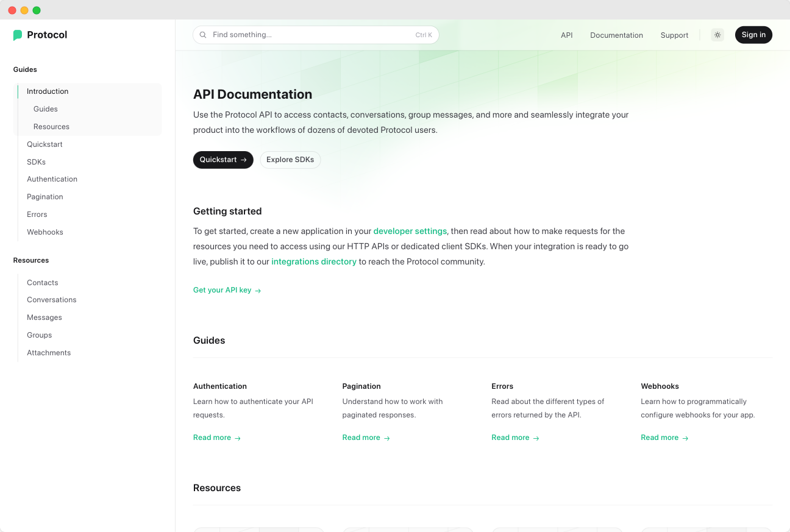Select Webhooks in the sidebar Guides list

point(45,232)
